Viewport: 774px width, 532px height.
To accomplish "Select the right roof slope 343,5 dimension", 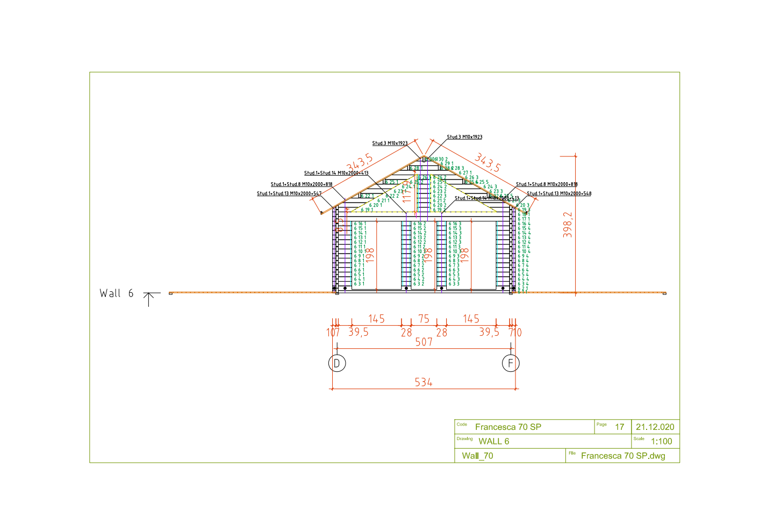I will point(488,162).
